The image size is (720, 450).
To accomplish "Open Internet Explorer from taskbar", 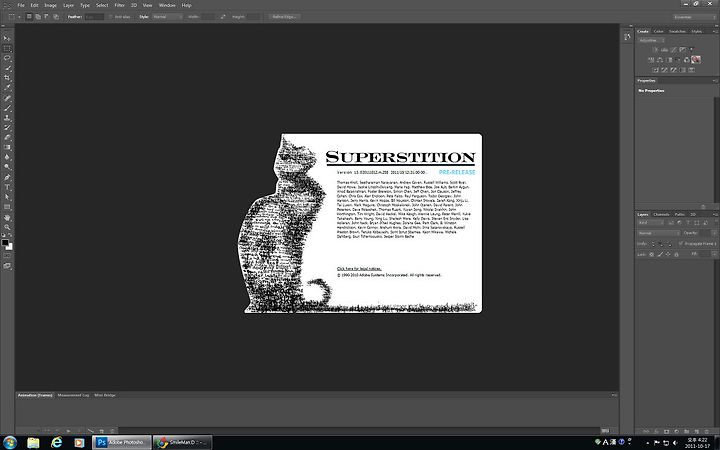I will (x=56, y=442).
